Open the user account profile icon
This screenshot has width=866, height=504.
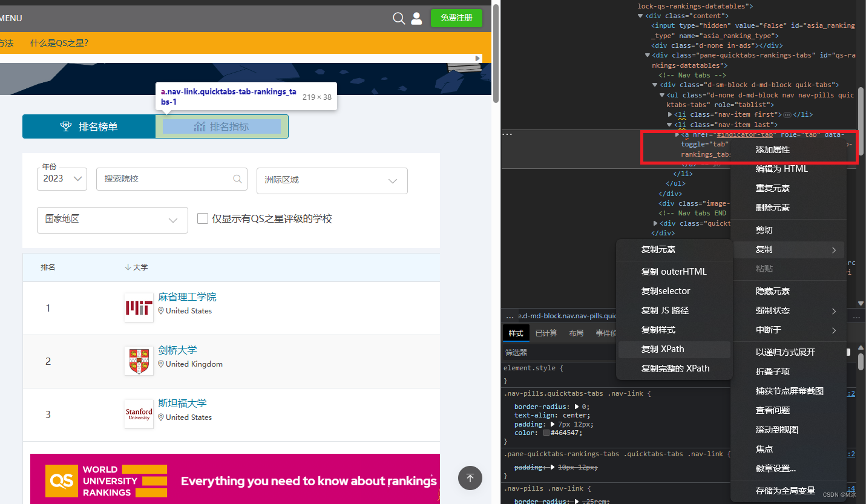(416, 19)
